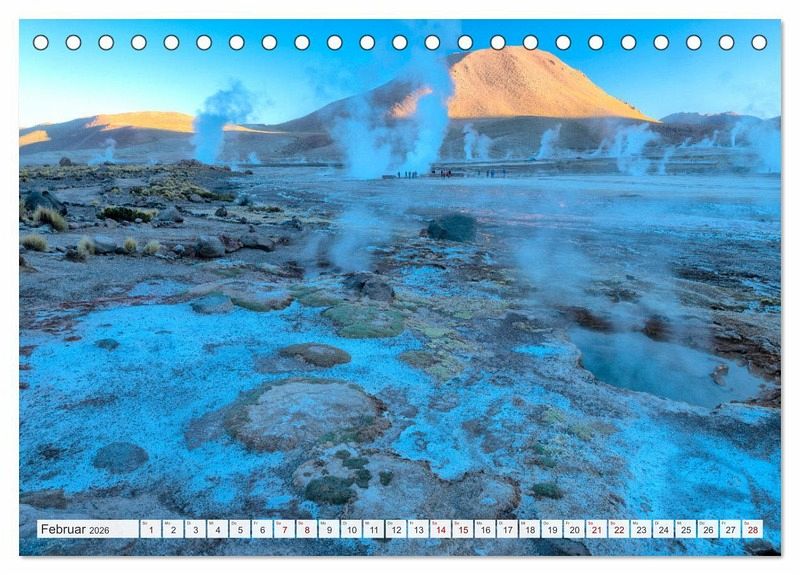800x575 pixels.
Task: Select day 2 in the calendar strip
Action: coord(173,529)
